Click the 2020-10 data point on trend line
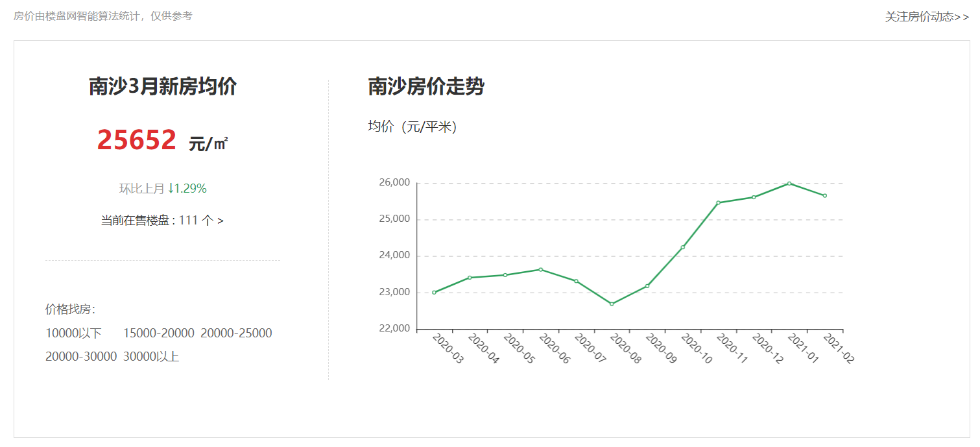 683,247
